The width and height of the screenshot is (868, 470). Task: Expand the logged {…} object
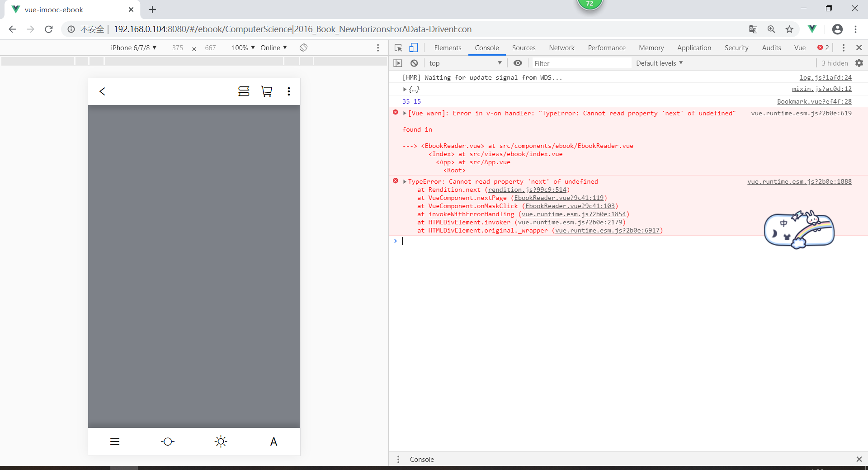tap(405, 89)
